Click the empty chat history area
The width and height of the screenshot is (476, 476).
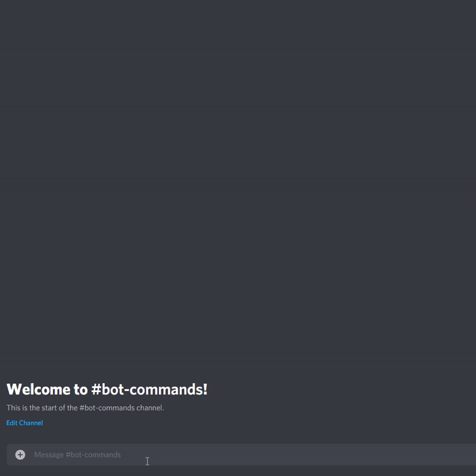pos(238,182)
